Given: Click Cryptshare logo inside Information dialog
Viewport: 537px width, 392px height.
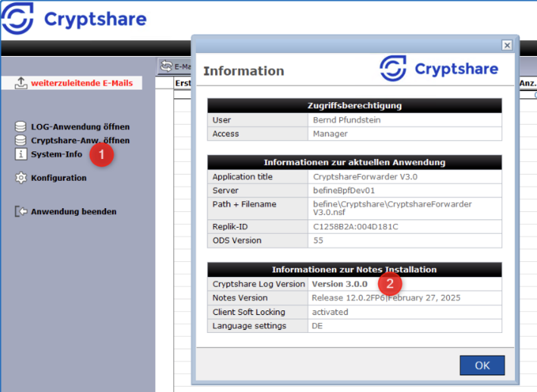Looking at the screenshot, I should [439, 68].
